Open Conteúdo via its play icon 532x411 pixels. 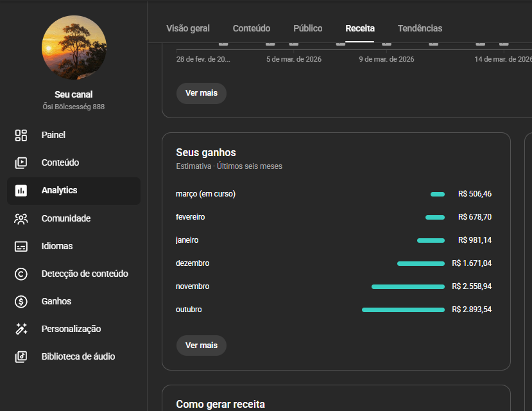tap(21, 162)
